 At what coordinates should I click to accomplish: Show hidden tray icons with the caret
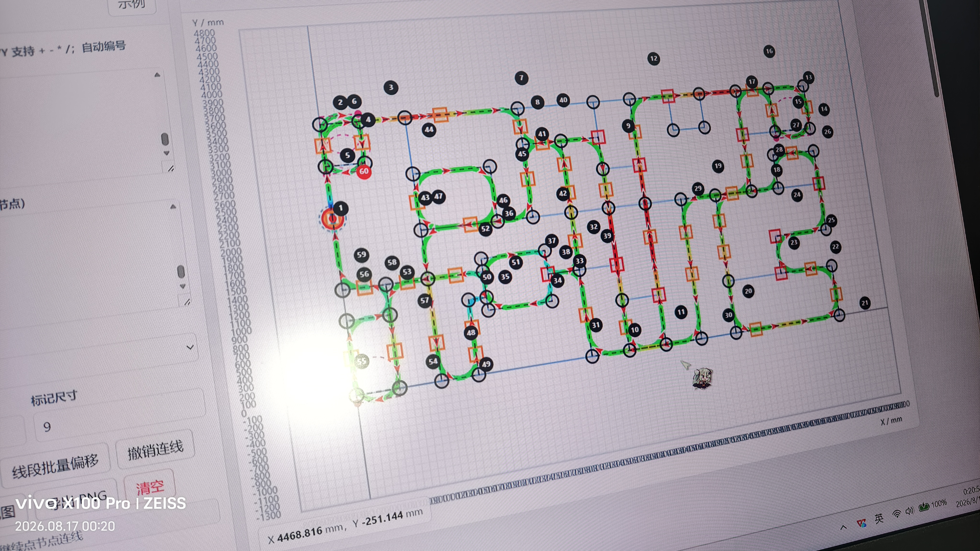tap(843, 527)
